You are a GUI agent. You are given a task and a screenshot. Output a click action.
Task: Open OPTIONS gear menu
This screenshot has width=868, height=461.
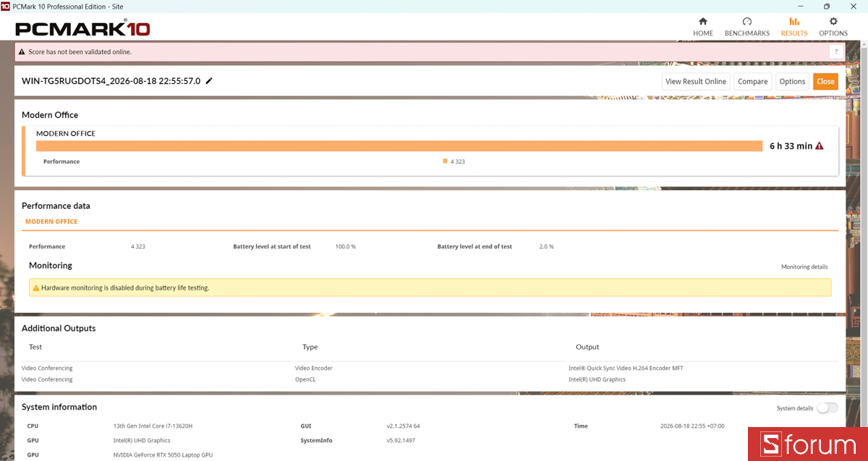tap(833, 27)
